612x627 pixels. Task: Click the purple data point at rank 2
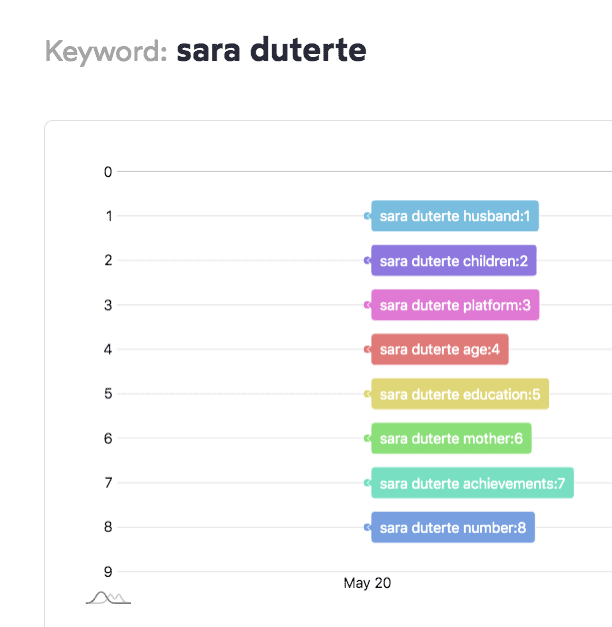pyautogui.click(x=368, y=261)
